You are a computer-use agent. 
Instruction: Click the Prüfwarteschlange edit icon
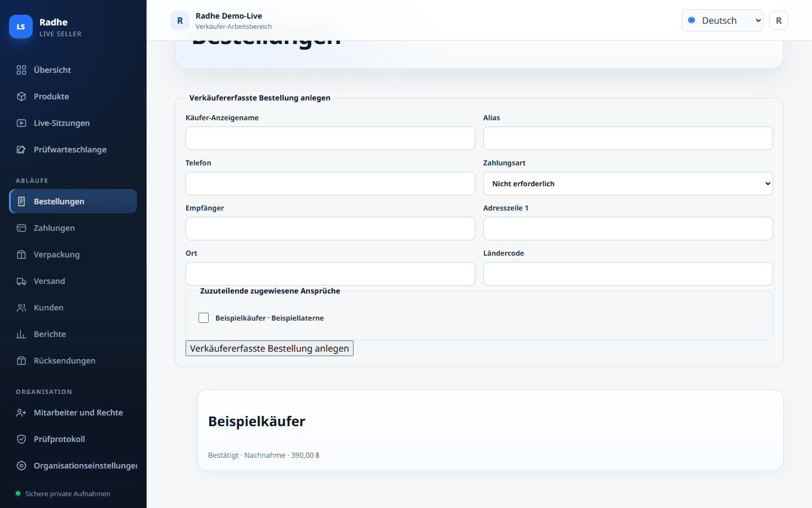(21, 150)
